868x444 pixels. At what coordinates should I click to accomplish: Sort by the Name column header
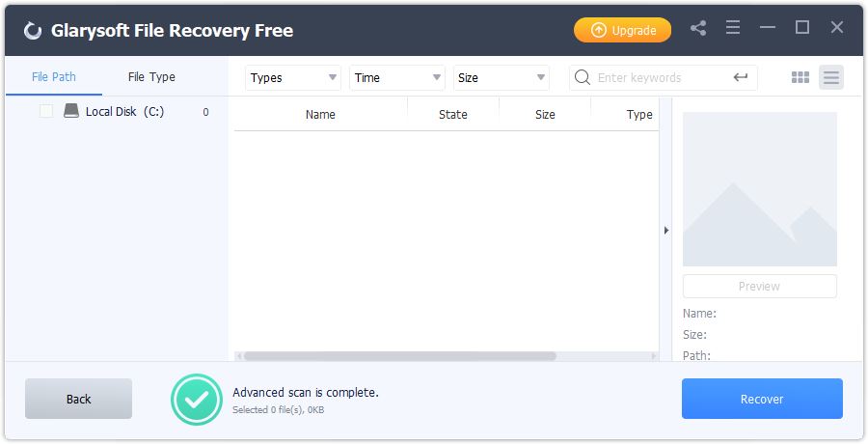[320, 114]
